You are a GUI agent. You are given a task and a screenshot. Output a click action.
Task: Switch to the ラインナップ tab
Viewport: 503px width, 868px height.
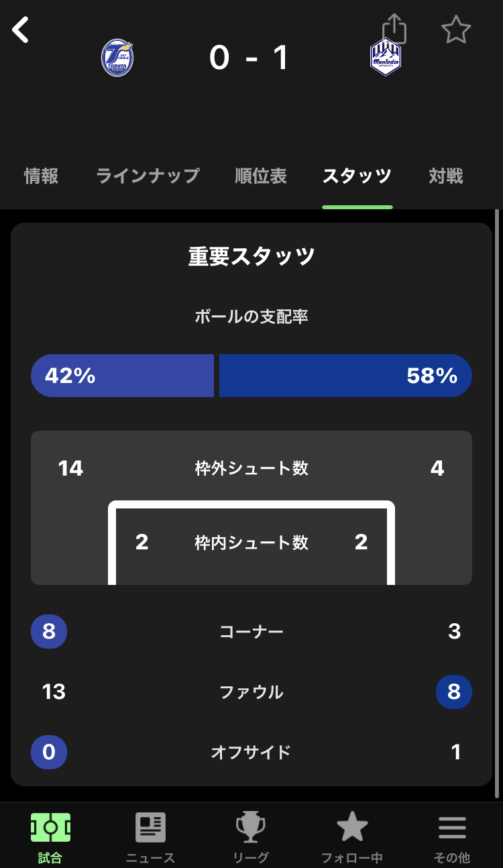tap(148, 176)
